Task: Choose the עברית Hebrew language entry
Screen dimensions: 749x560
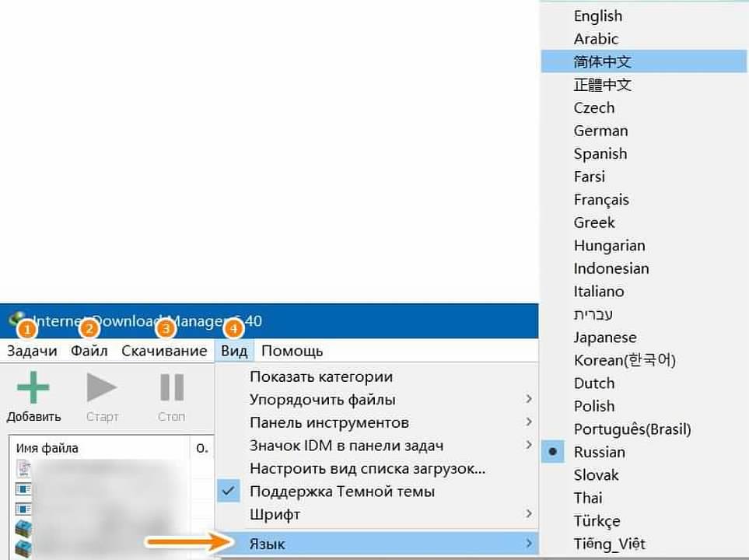Action: click(x=644, y=314)
